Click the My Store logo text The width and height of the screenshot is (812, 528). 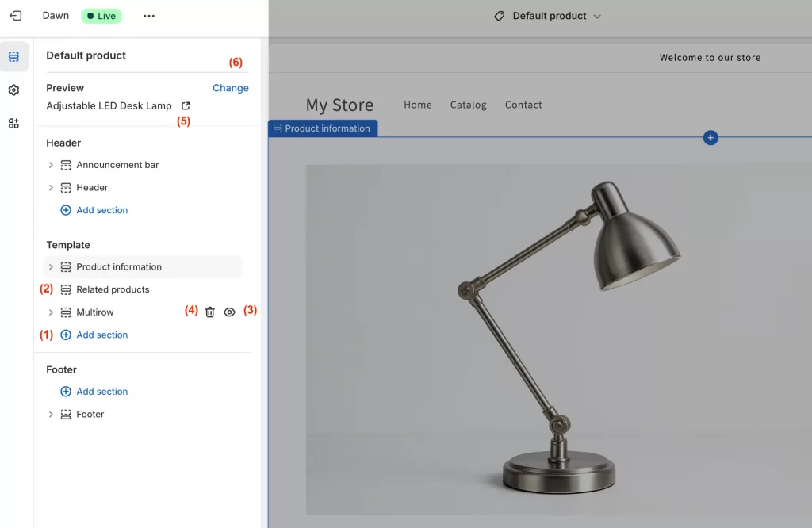coord(339,105)
